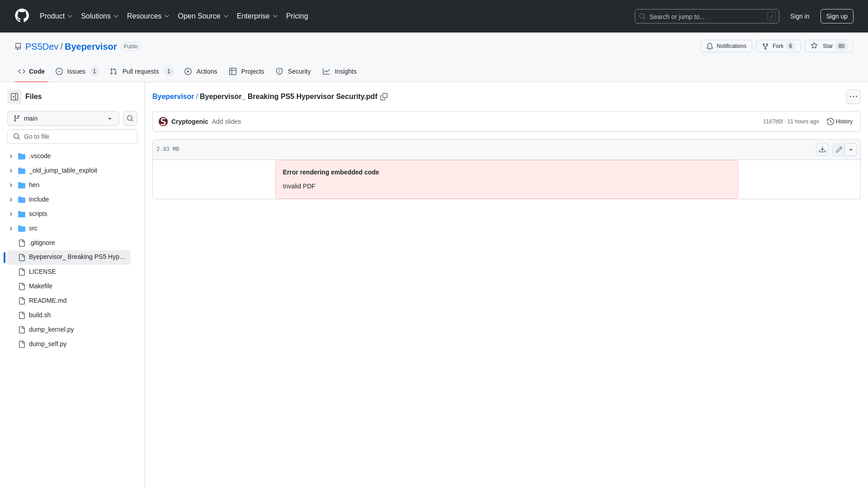The image size is (868, 488).
Task: Open the .vscode folder
Action: coord(40,156)
